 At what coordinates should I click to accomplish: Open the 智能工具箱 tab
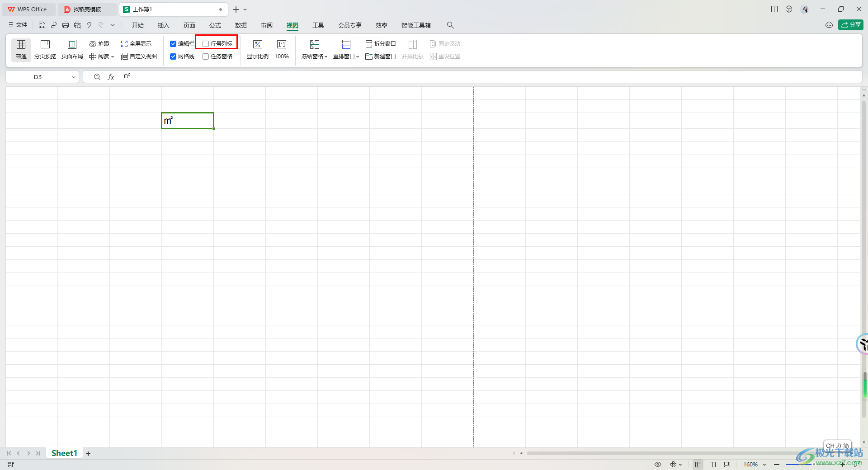pos(416,25)
